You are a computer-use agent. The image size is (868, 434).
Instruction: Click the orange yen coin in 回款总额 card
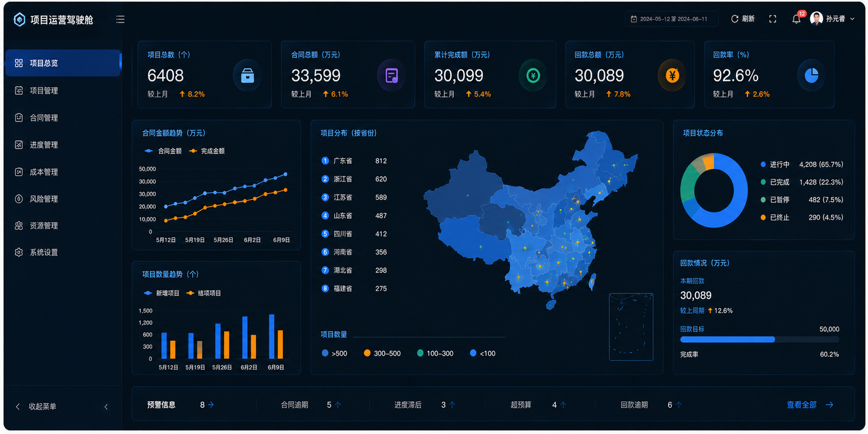pos(672,75)
